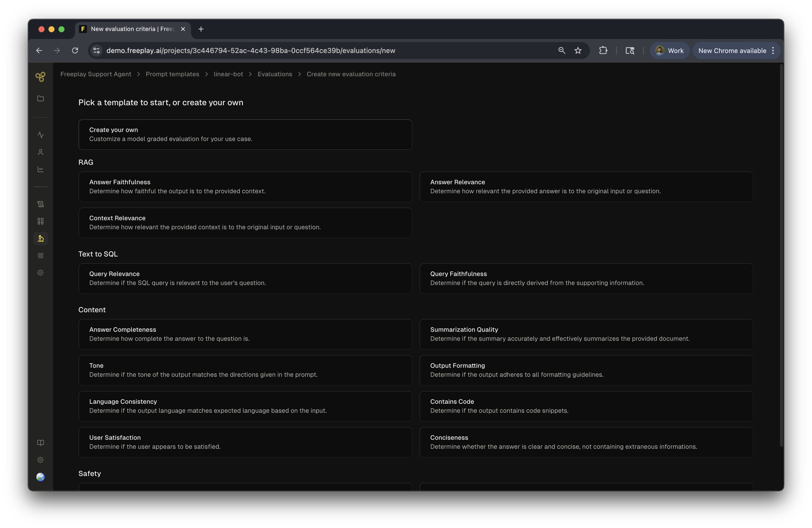Open the activity pulse icon in sidebar
Viewport: 812px width, 528px height.
(40, 135)
